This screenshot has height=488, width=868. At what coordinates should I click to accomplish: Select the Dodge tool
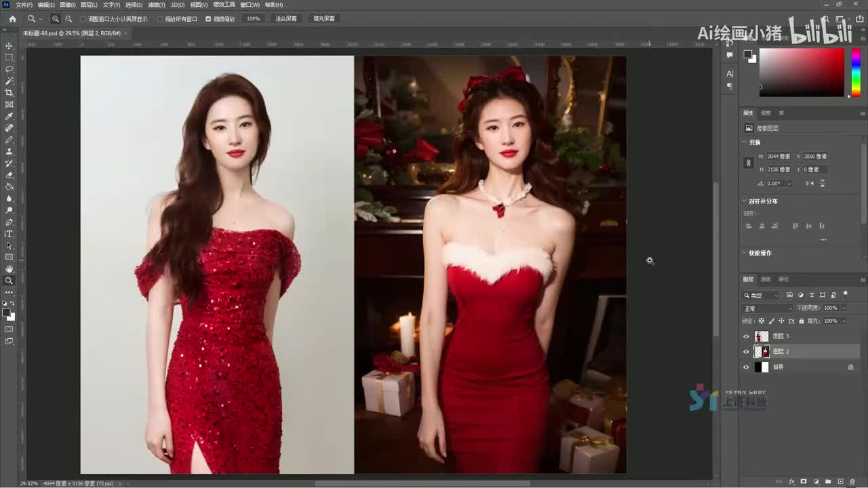pos(9,210)
